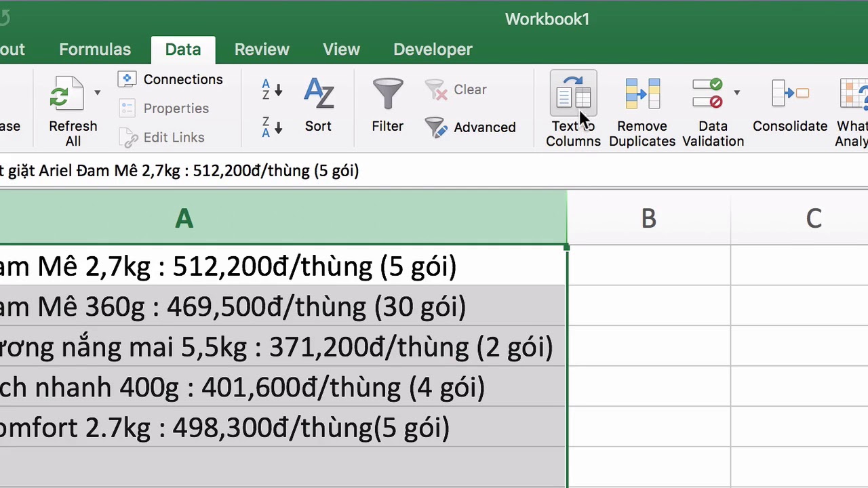Image resolution: width=868 pixels, height=488 pixels.
Task: Click the formula bar text
Action: [x=180, y=170]
